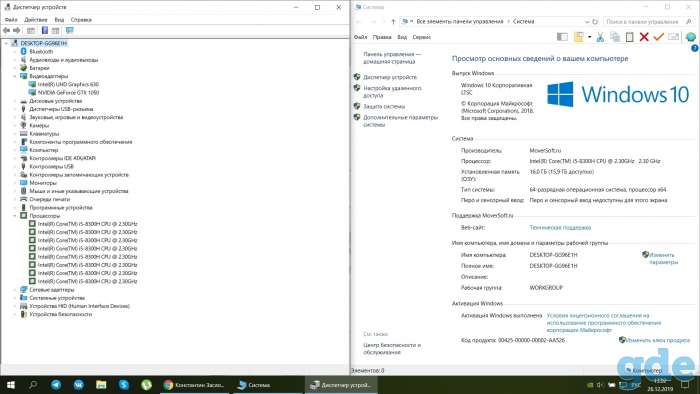Image resolution: width=700 pixels, height=394 pixels.
Task: Select the Камеры (Cameras) tree item
Action: tap(39, 126)
